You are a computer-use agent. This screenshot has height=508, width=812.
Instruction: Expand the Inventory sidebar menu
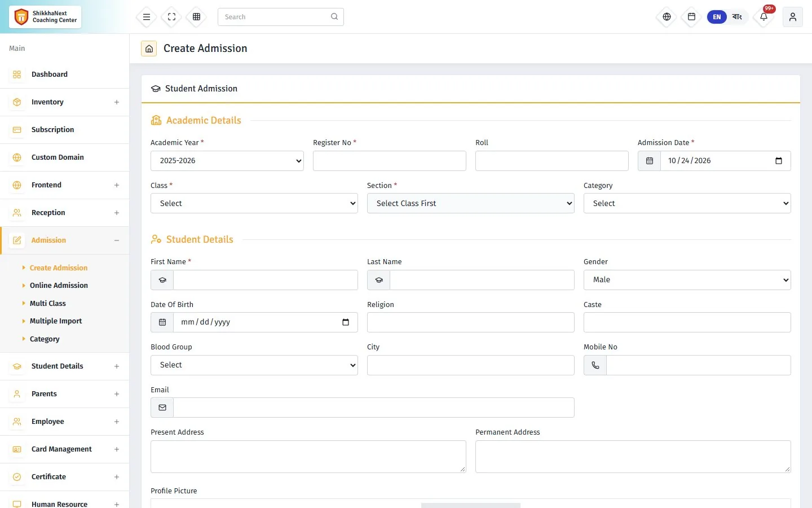(65, 102)
